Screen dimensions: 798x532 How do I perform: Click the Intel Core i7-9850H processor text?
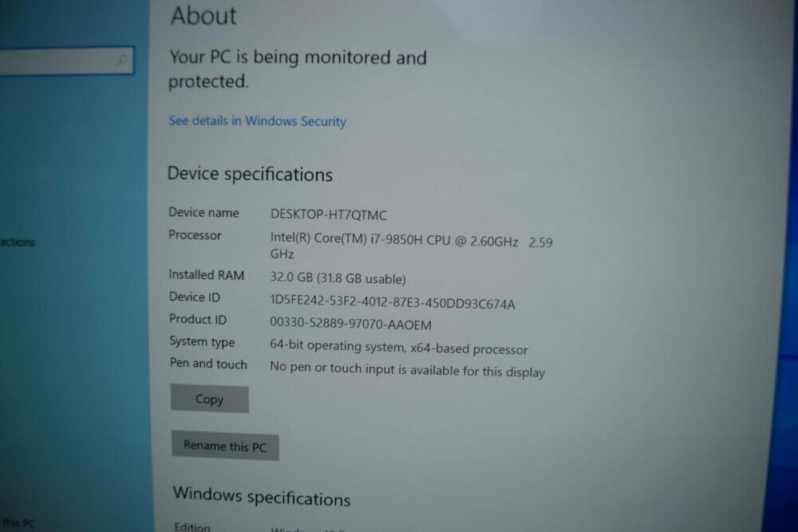(x=411, y=246)
